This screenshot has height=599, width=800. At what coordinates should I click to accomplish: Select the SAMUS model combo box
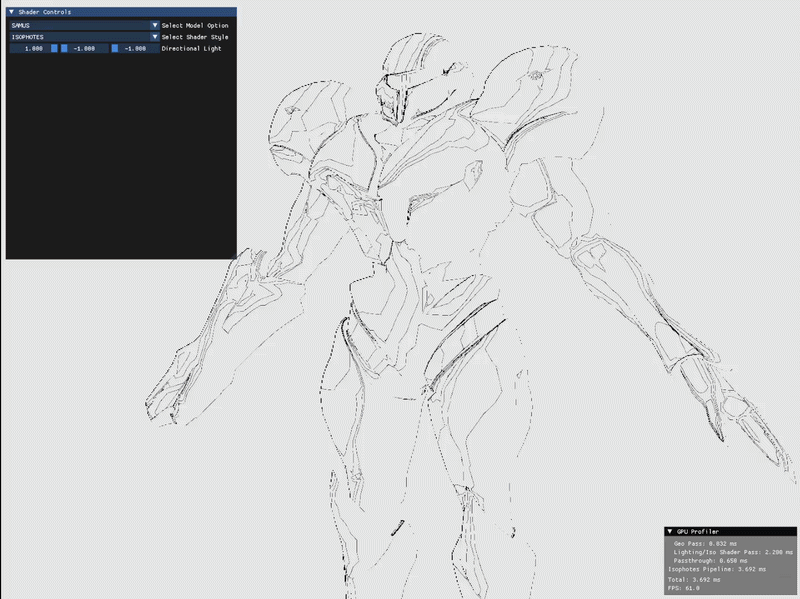point(85,25)
